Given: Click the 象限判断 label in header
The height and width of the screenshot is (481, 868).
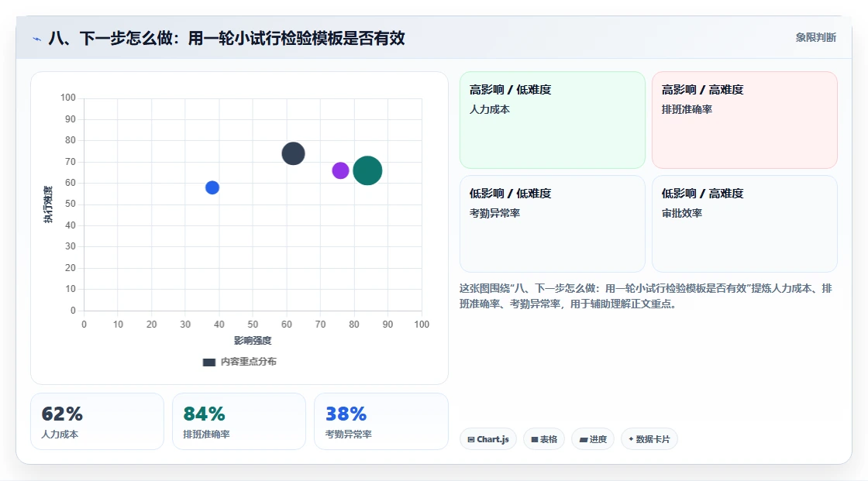Looking at the screenshot, I should (x=815, y=38).
